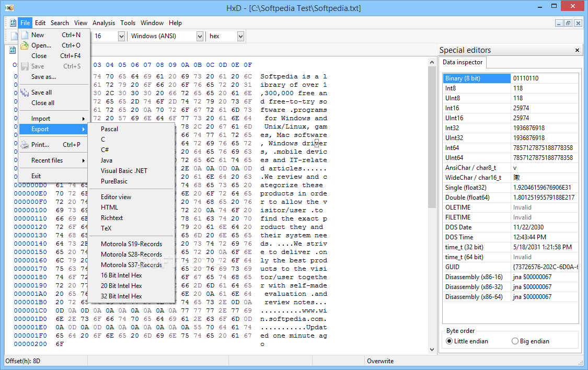The image size is (588, 370).
Task: Restore the inner document window
Action: [x=568, y=23]
